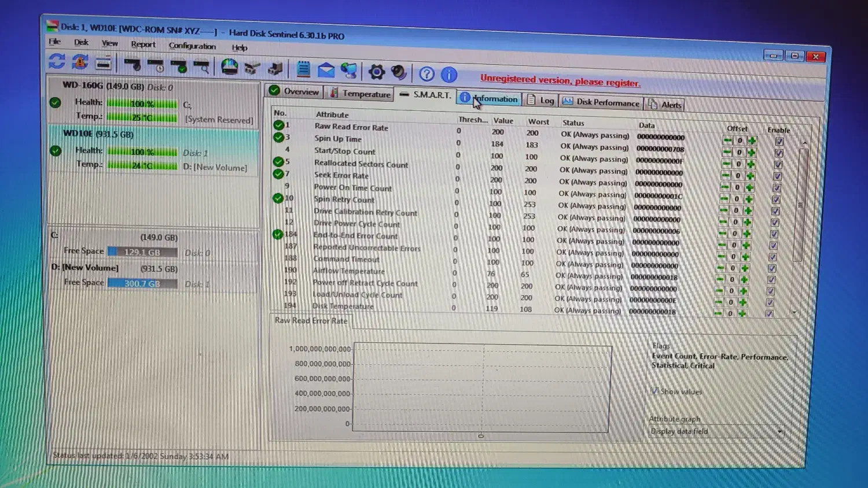Screen dimensions: 868x488
Task: Click the 'Unregistered version, please register' link
Action: pyautogui.click(x=560, y=80)
